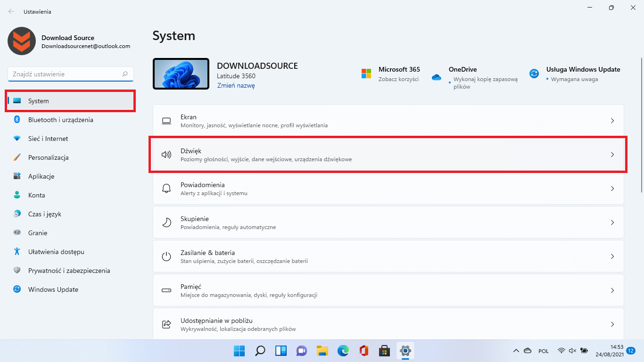This screenshot has width=644, height=362.
Task: Click the Zasilanie power icon
Action: pos(166,256)
